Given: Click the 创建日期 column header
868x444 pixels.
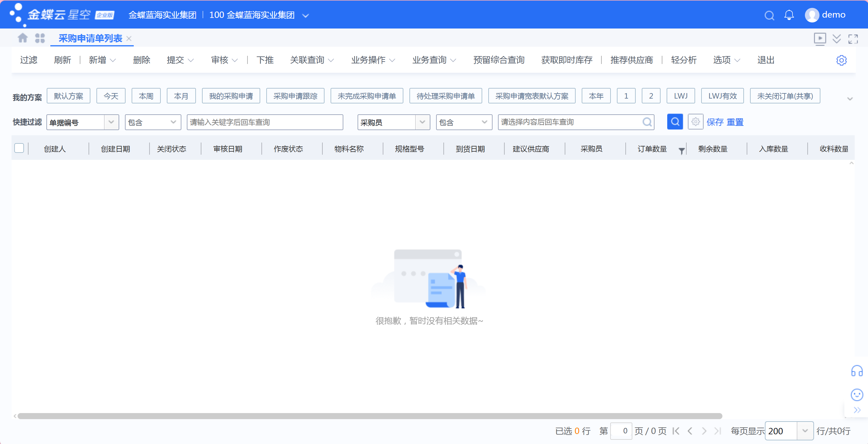Looking at the screenshot, I should 115,149.
